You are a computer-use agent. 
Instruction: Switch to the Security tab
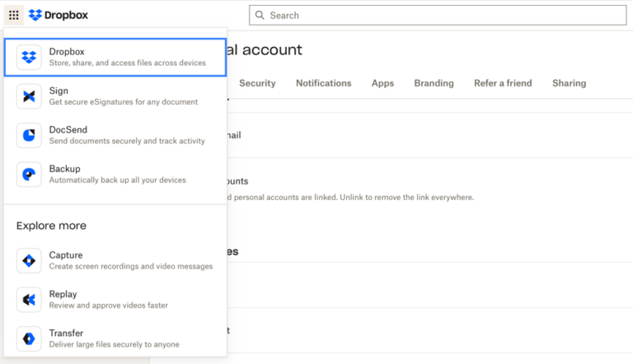point(257,83)
